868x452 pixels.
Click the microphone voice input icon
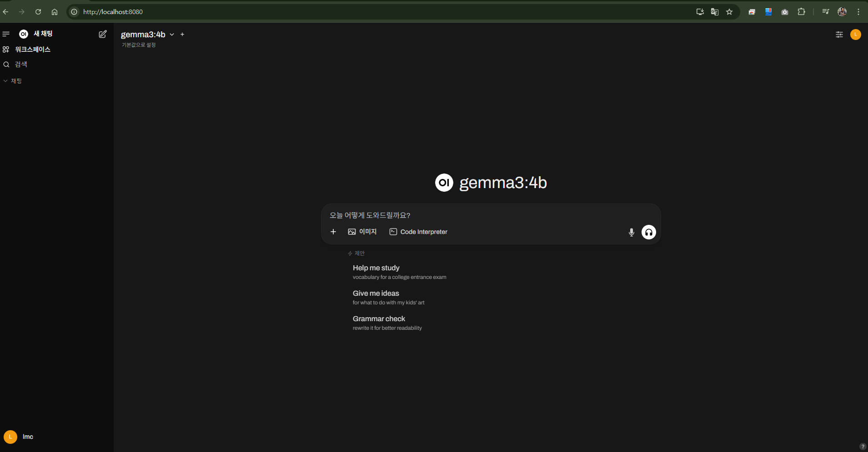coord(632,232)
